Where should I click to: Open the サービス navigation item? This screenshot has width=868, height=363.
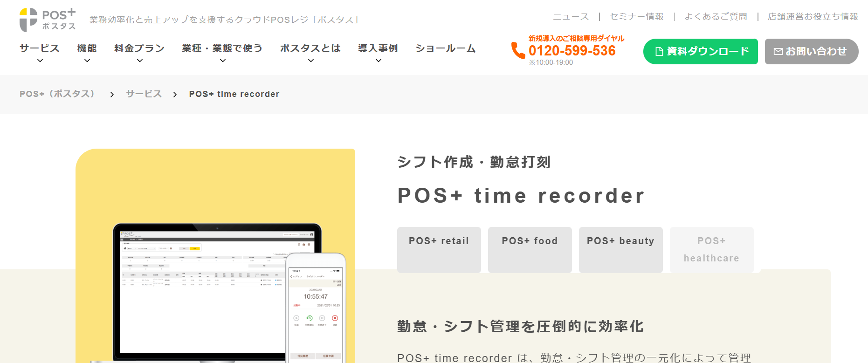(40, 48)
